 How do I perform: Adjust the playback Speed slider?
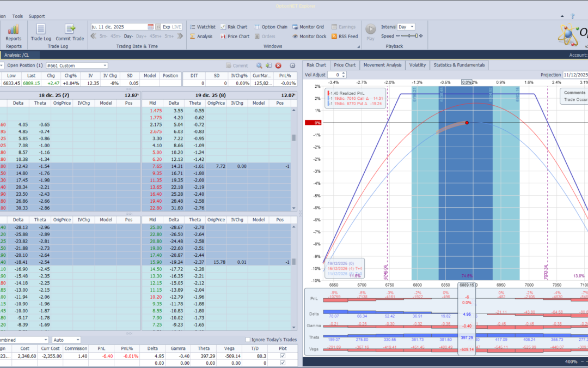pyautogui.click(x=409, y=36)
